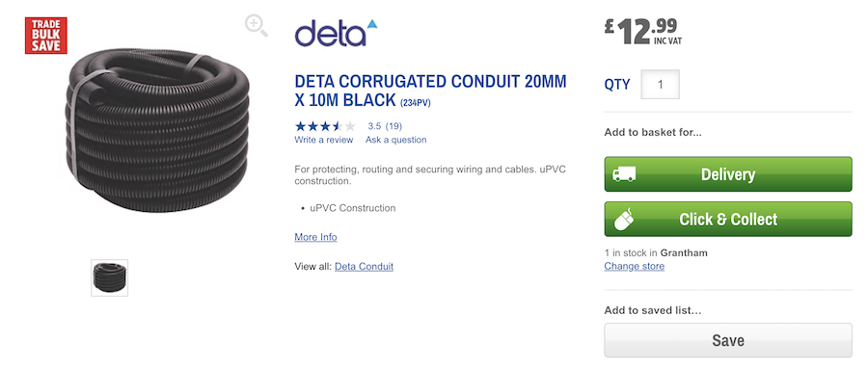Click the Trade Bulk Save red badge
The image size is (868, 367).
(46, 36)
